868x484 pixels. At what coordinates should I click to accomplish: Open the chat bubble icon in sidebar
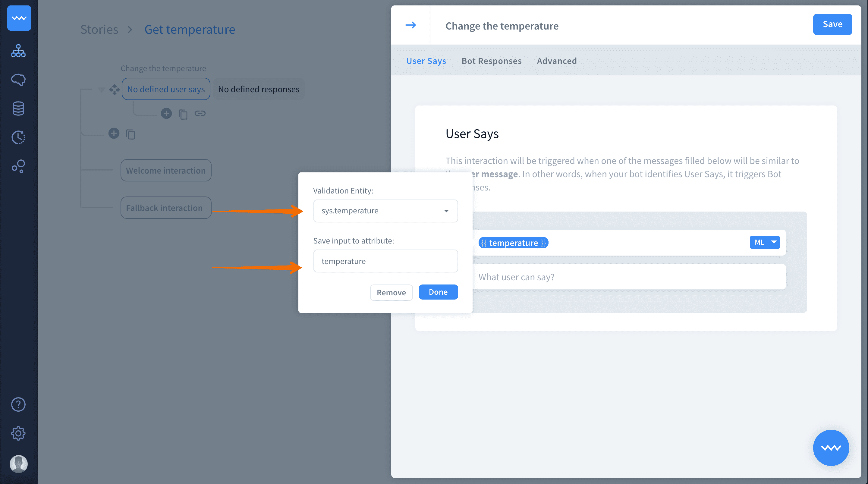pos(18,80)
